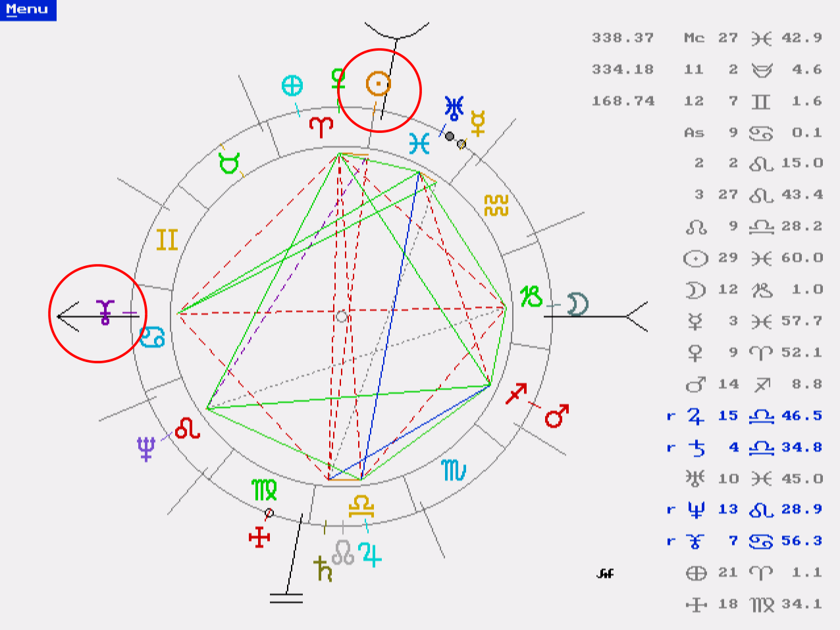Viewport: 840px width, 630px height.
Task: Select the yellow Gemini sign in the zodiac ring
Action: (x=167, y=240)
